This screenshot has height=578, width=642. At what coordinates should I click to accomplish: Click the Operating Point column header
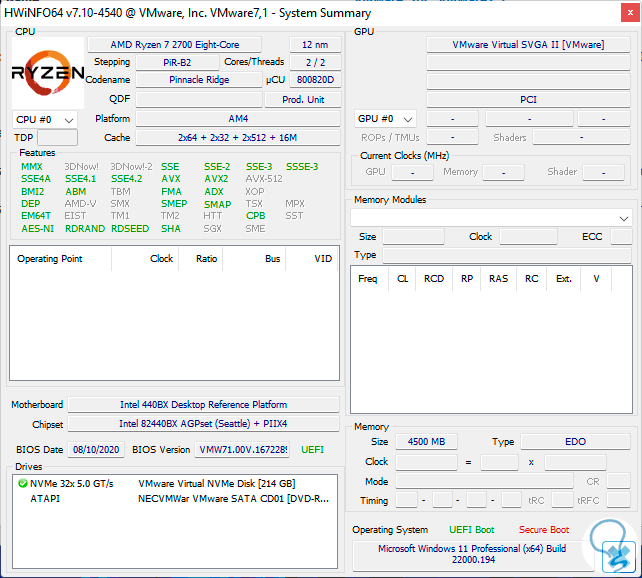(x=60, y=259)
